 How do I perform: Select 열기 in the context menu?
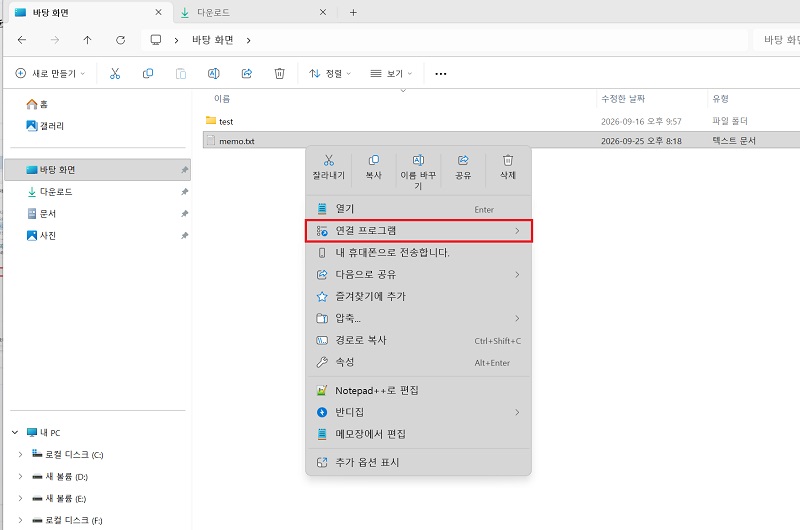coord(418,209)
